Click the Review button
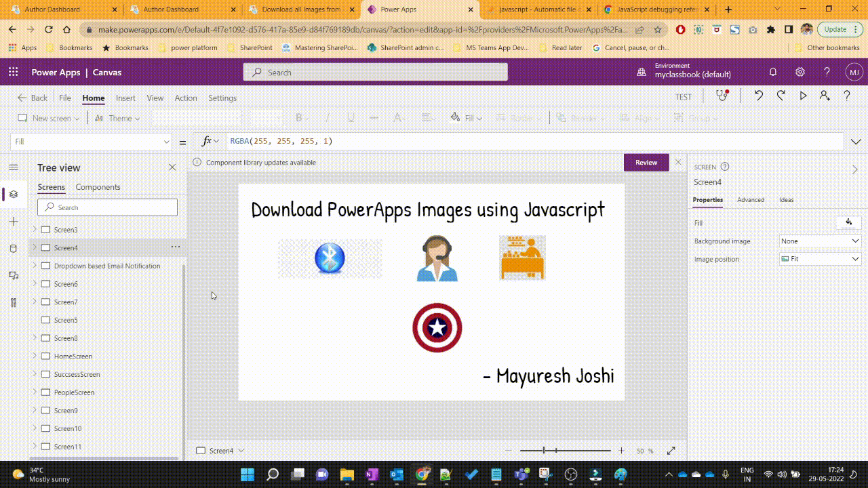 pyautogui.click(x=646, y=163)
